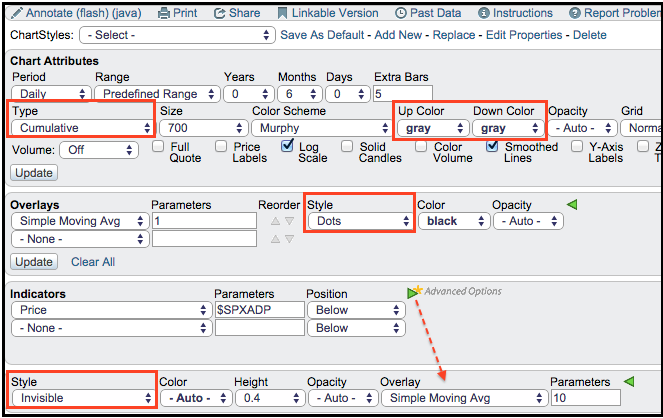The image size is (663, 418).
Task: Click the Past Data clock icon
Action: (401, 13)
